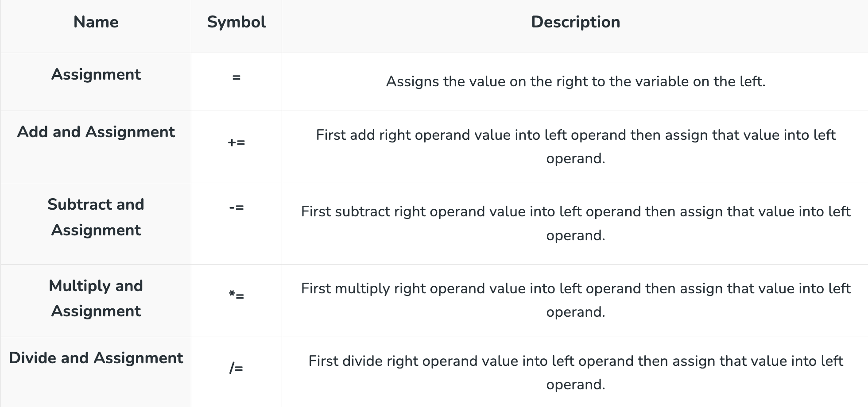This screenshot has height=407, width=868.
Task: Select the Divide and Assignment name cell
Action: [x=96, y=358]
